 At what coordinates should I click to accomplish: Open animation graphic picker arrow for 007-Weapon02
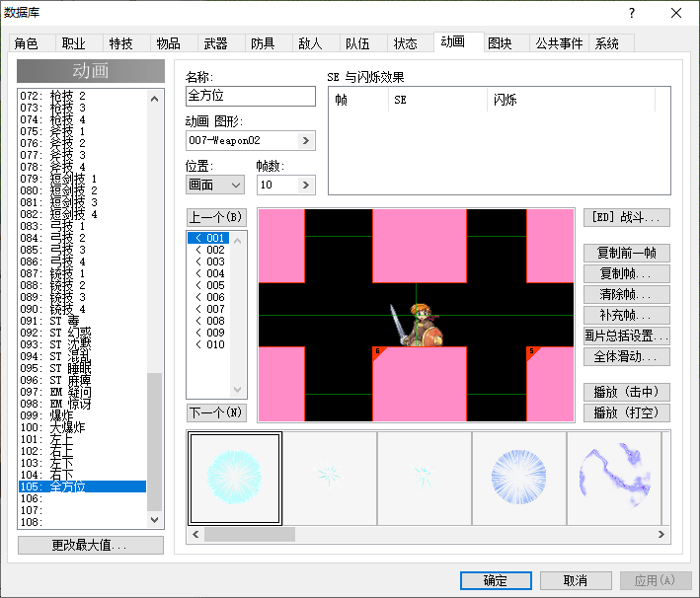pyautogui.click(x=306, y=140)
